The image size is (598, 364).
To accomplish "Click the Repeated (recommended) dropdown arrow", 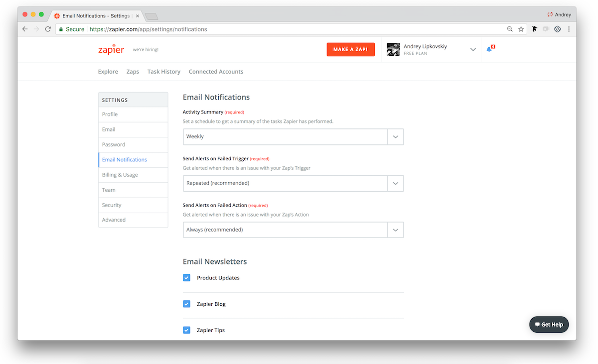I will pos(396,183).
